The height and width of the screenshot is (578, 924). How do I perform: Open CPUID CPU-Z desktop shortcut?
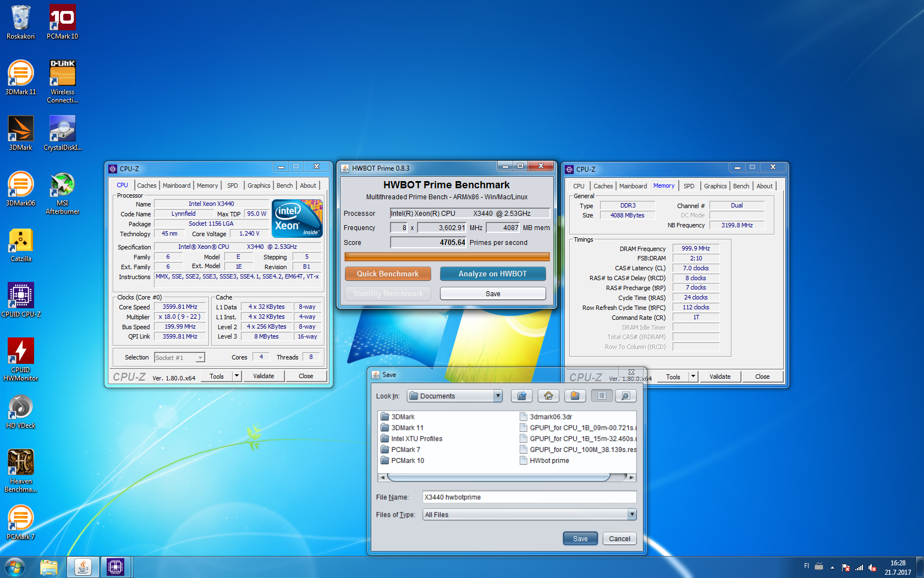(x=20, y=300)
